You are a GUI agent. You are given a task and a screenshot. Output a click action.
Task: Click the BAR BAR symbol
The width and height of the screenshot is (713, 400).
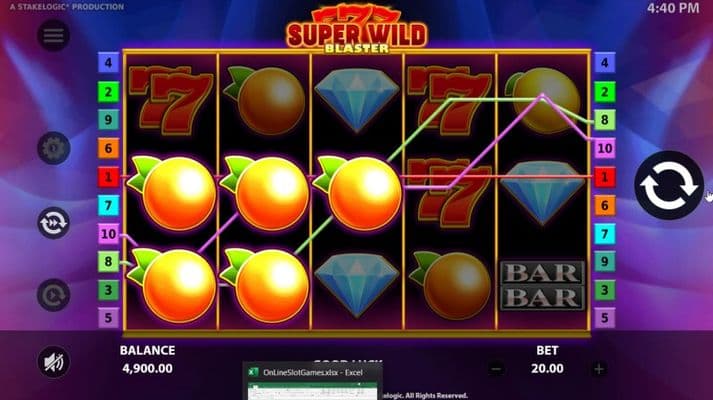pos(542,285)
